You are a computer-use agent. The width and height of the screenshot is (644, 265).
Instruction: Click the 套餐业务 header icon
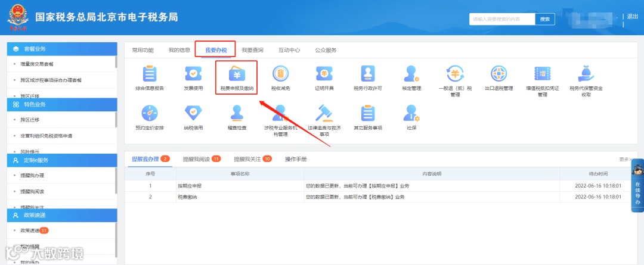[x=16, y=49]
